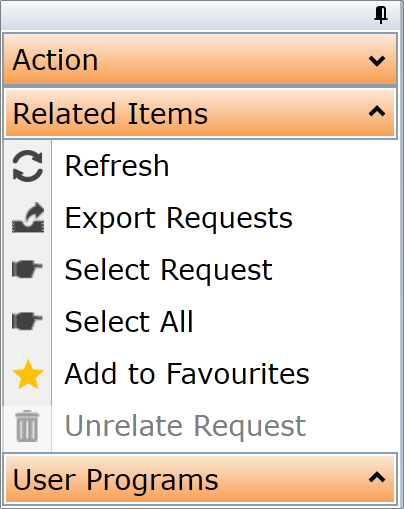
Task: Click the pointing hand icon beside Select Request
Action: 27,269
